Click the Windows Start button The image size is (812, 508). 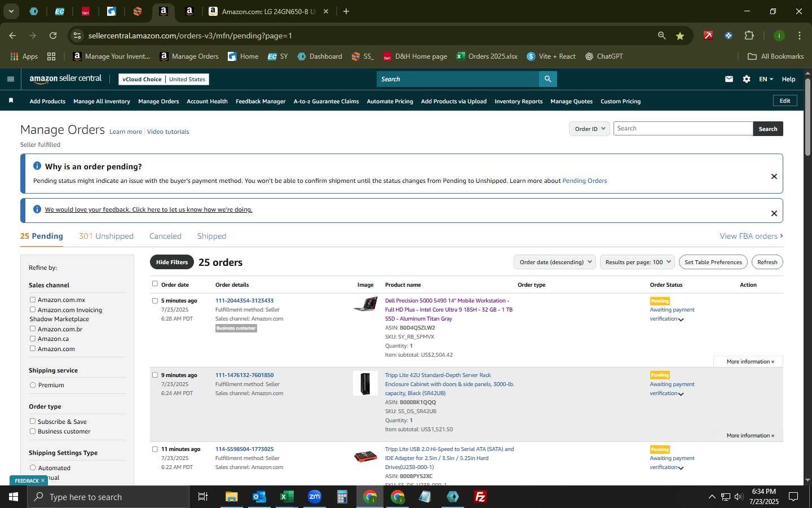tap(14, 497)
